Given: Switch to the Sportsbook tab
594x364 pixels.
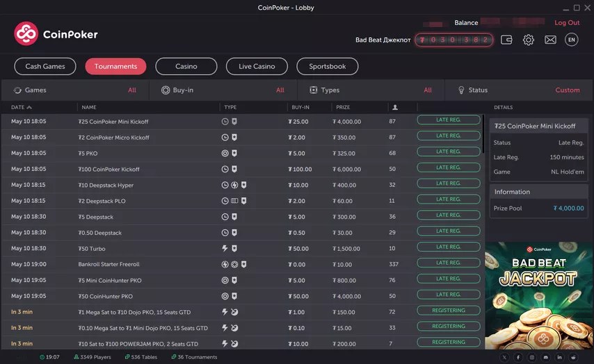Looking at the screenshot, I should click(328, 67).
